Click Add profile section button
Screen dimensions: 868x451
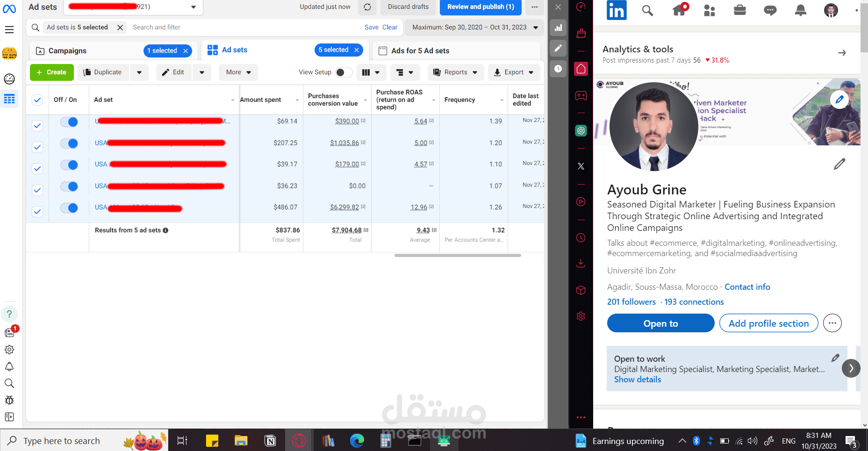(x=768, y=323)
